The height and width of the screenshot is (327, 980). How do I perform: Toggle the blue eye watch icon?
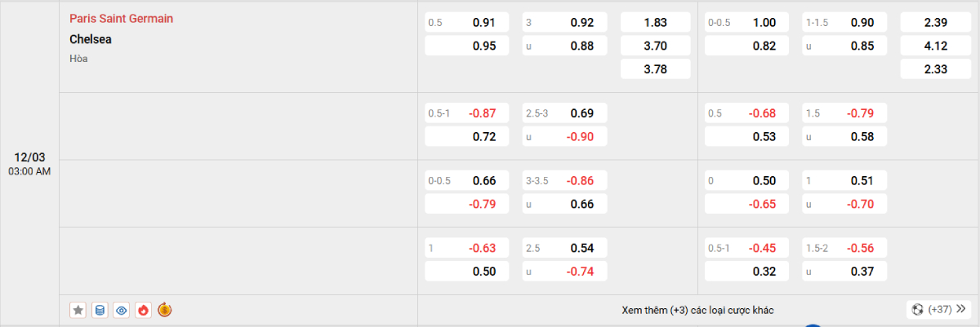(122, 310)
